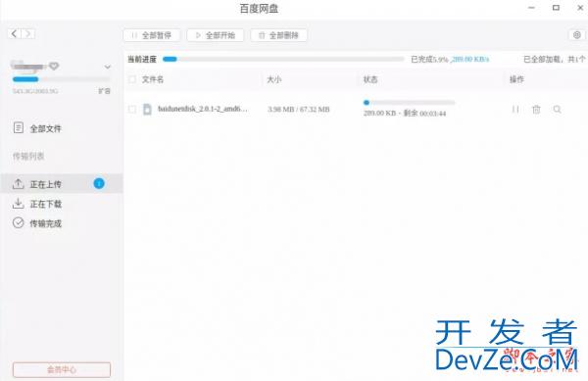Screen dimensions: 588x381
Task: Minimize the 百度网盘 window
Action: 531,8
